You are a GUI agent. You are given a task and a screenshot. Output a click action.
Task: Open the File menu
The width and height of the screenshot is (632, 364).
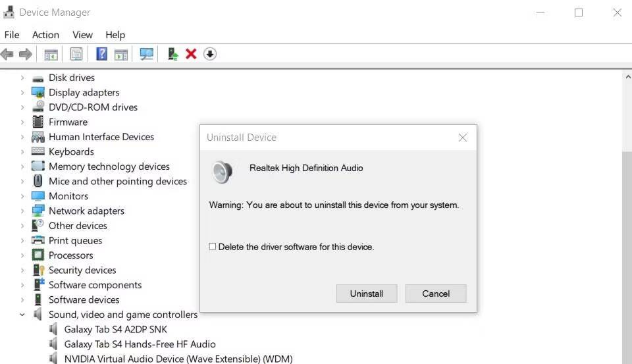(12, 35)
